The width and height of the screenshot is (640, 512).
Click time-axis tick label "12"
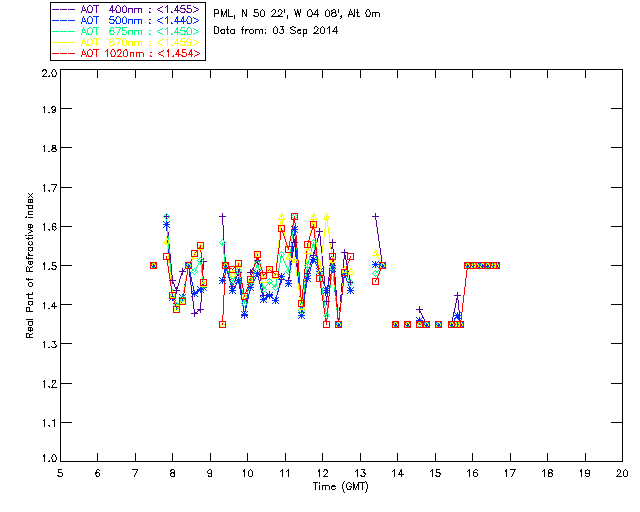[x=322, y=473]
